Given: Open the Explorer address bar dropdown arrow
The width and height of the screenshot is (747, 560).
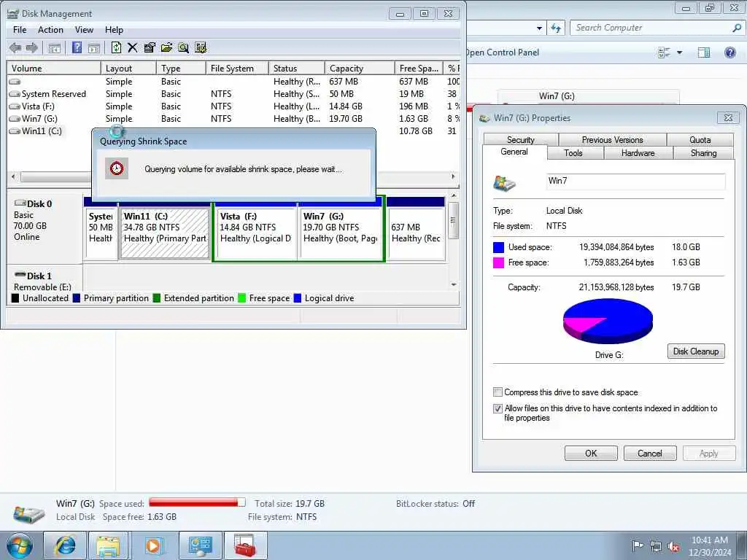Looking at the screenshot, I should pyautogui.click(x=539, y=28).
